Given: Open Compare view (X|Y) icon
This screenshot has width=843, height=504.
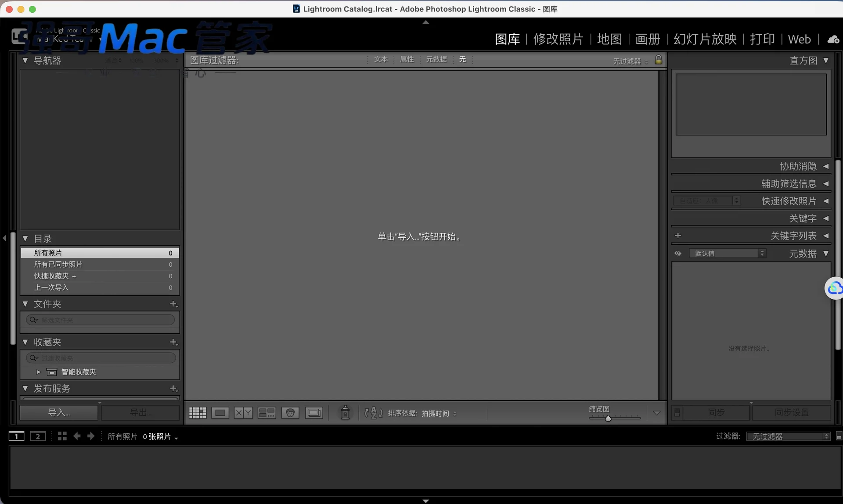Looking at the screenshot, I should point(243,413).
